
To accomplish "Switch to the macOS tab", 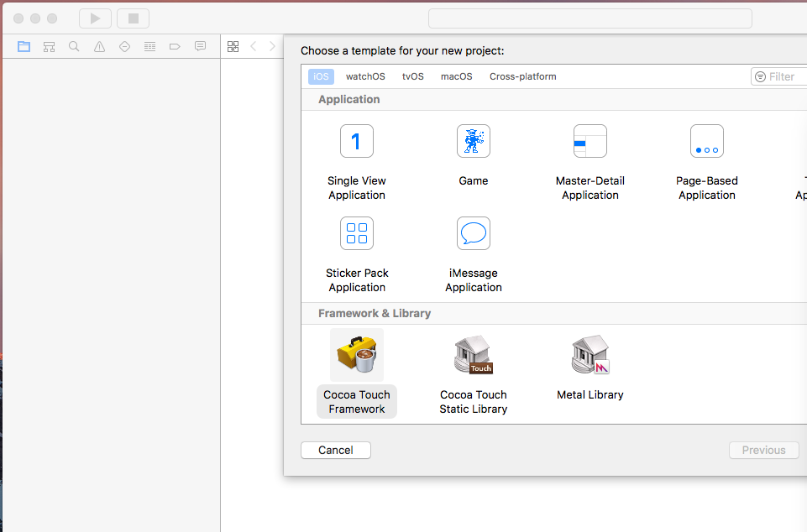I will click(457, 76).
